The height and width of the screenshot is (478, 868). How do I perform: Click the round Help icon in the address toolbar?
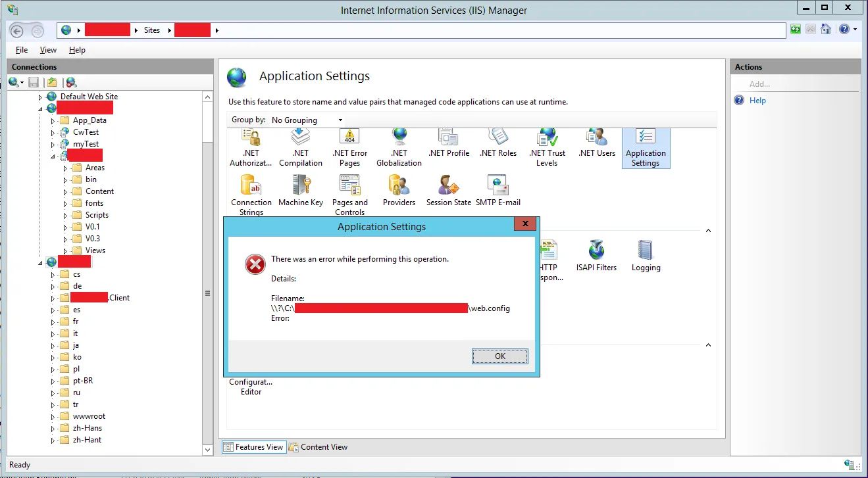[x=844, y=30]
